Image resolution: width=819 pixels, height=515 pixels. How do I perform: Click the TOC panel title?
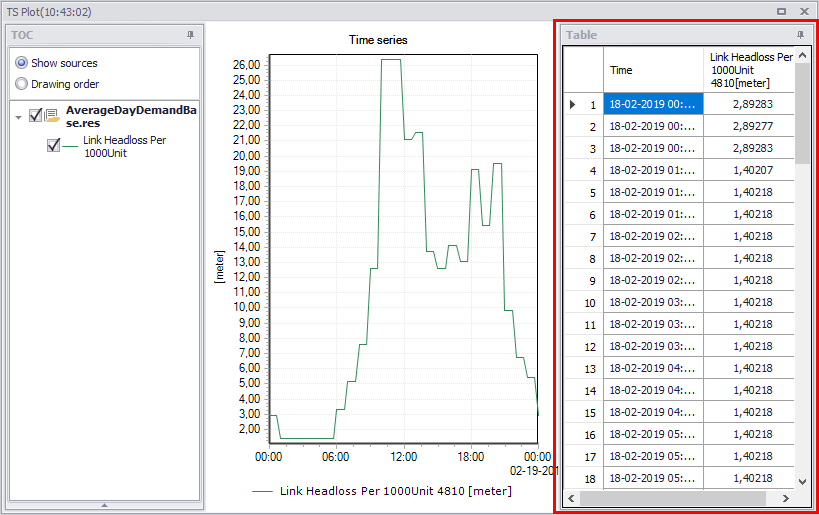tap(22, 34)
